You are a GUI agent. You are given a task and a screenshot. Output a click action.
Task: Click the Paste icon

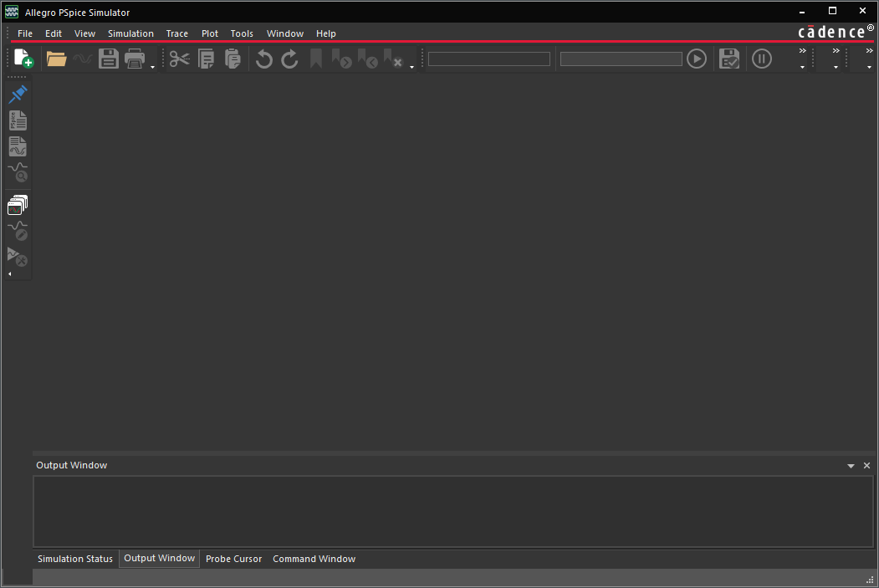(232, 59)
